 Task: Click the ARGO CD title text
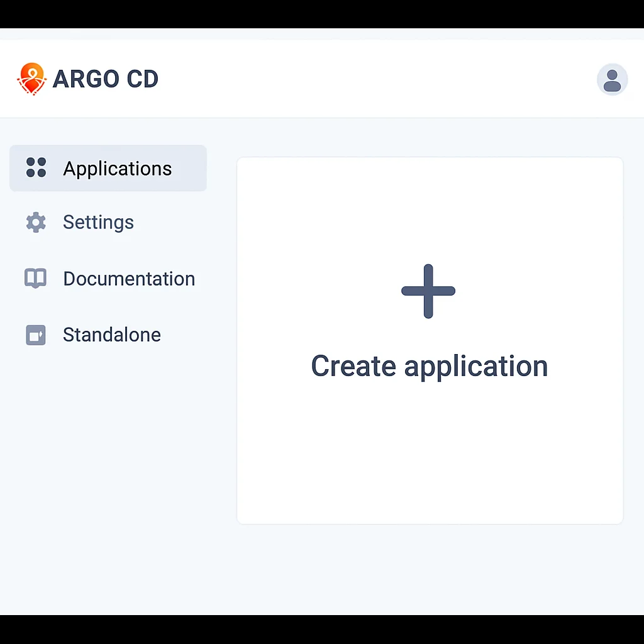pos(106,79)
